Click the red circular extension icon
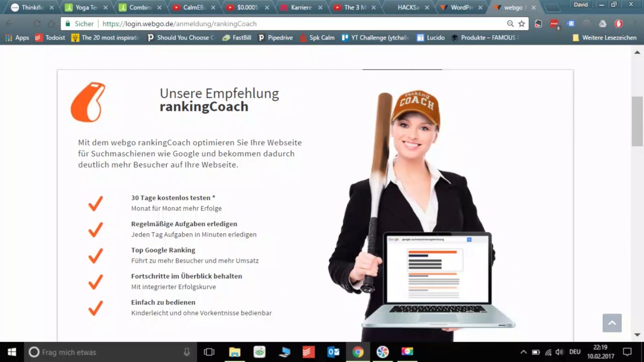The width and height of the screenshot is (644, 362). [619, 24]
